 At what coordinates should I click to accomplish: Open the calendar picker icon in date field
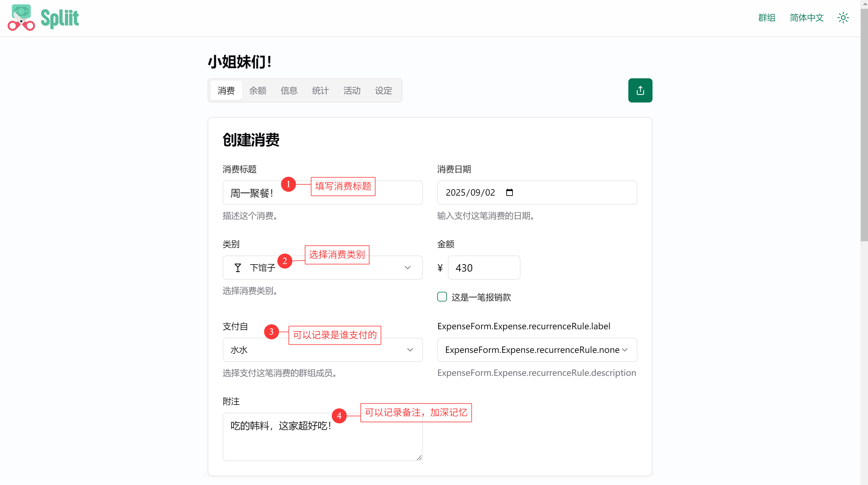509,192
